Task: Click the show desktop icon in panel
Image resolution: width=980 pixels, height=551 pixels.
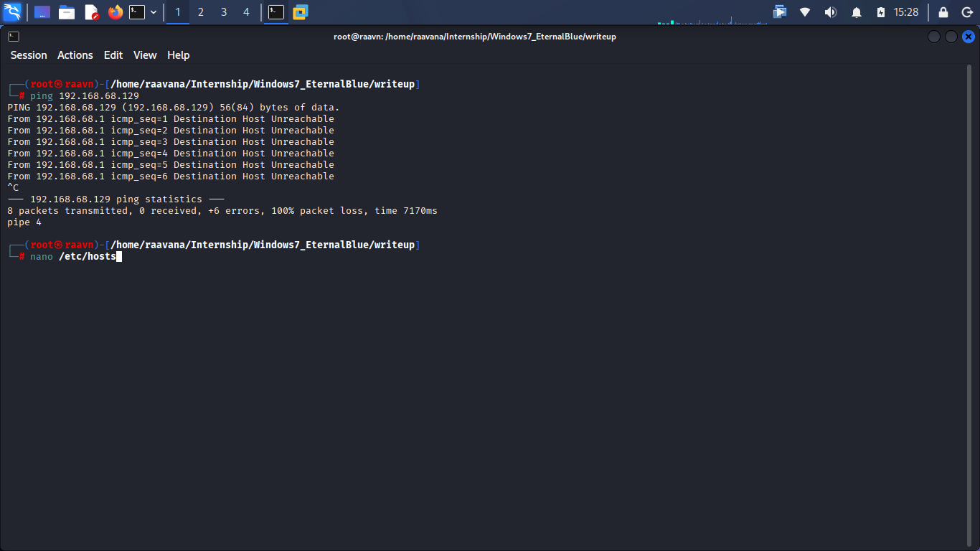Action: (42, 12)
